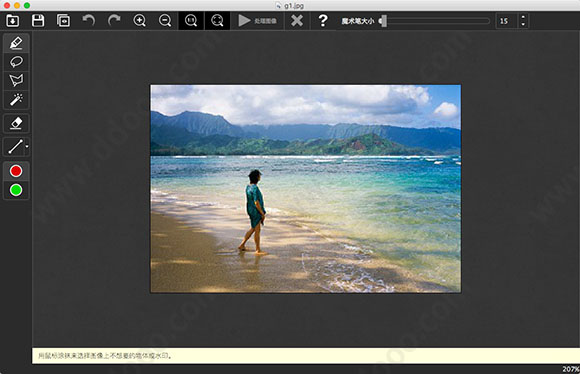Expand the line tool dropdown arrow
The image size is (580, 374).
(27, 146)
